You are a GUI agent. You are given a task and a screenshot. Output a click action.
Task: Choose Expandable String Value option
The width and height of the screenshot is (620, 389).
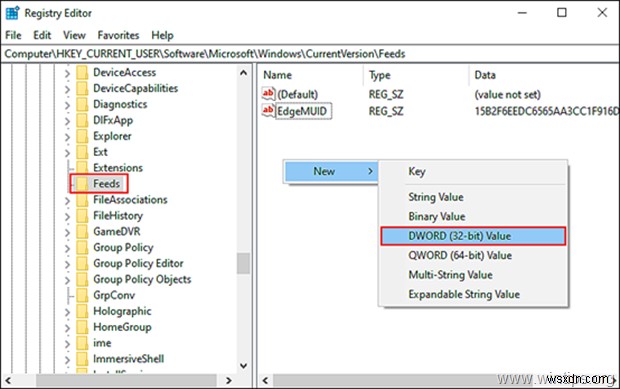[x=473, y=294]
